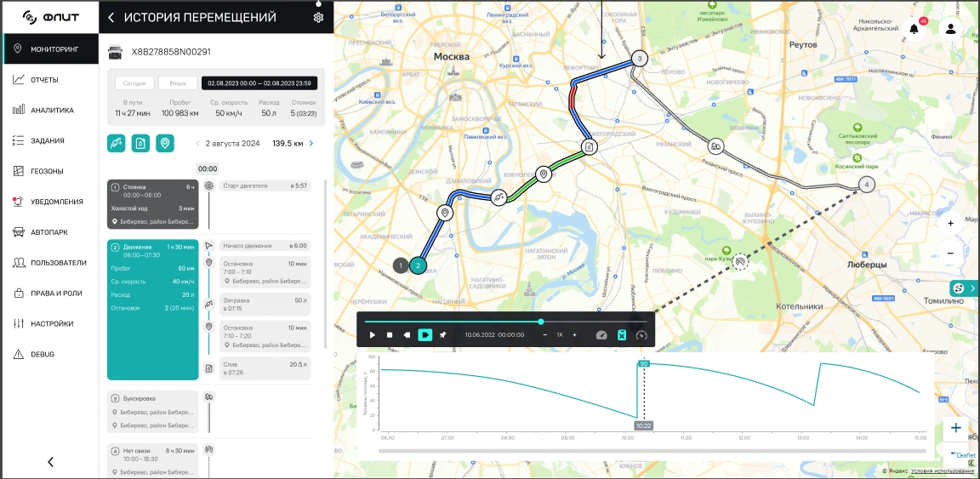Screen dimensions: 980x479
Task: Click the playback progress slider handle
Action: pos(541,322)
